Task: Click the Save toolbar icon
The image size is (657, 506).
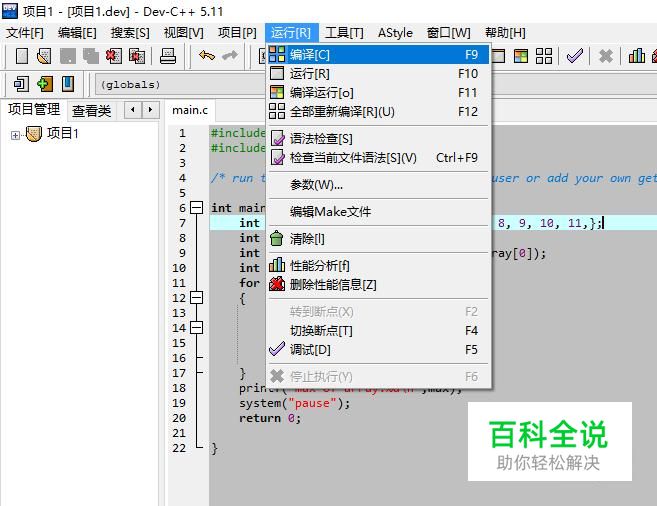Action: tap(68, 56)
